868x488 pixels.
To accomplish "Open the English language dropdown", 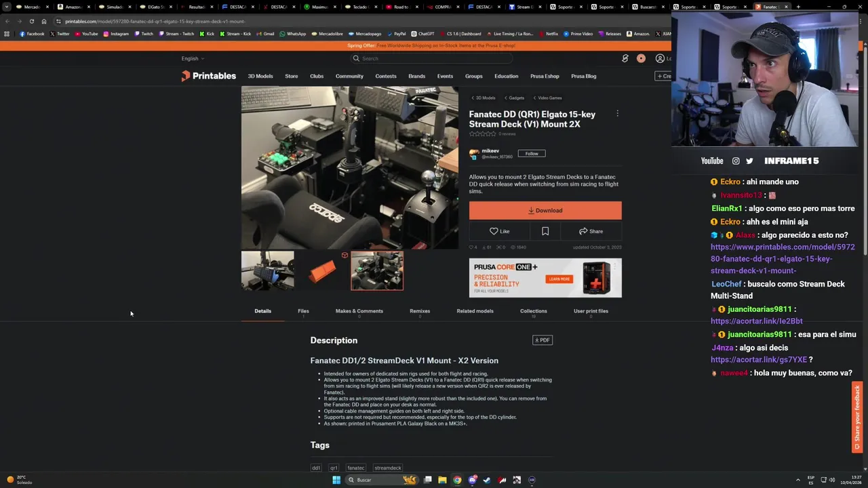I will coord(193,58).
